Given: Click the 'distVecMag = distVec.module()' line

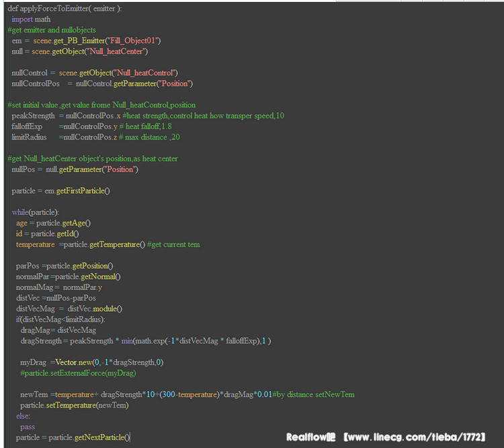Looking at the screenshot, I should click(x=69, y=309).
